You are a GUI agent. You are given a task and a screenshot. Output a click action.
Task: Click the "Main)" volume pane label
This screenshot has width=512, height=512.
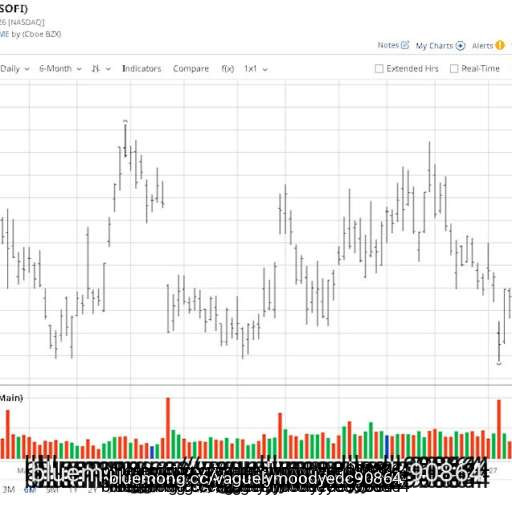click(x=11, y=398)
